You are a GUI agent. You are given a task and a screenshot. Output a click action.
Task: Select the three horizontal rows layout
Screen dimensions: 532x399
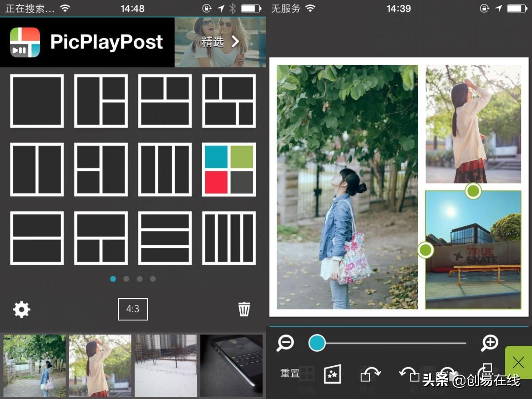[x=165, y=238]
